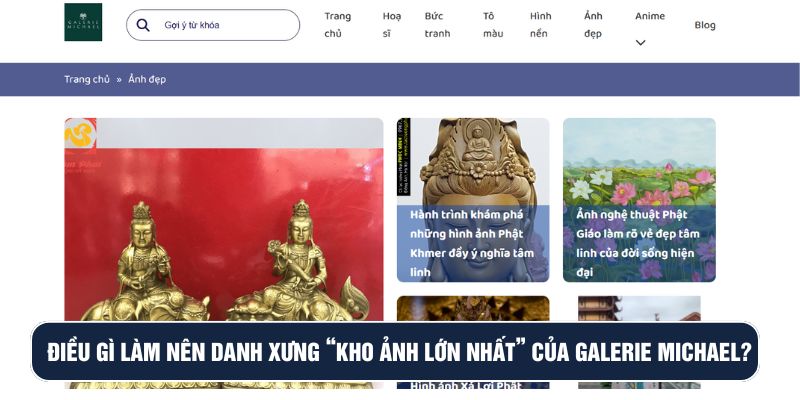
Task: Focus the "Gợi ý từ khóa" search field
Action: click(x=213, y=25)
